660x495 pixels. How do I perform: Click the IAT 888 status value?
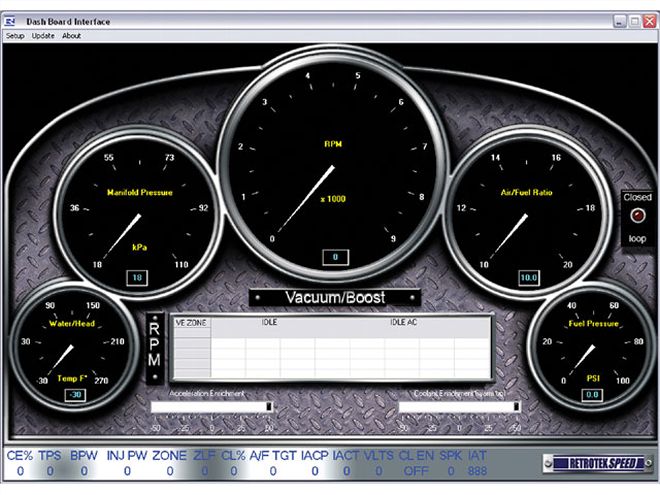tap(477, 471)
